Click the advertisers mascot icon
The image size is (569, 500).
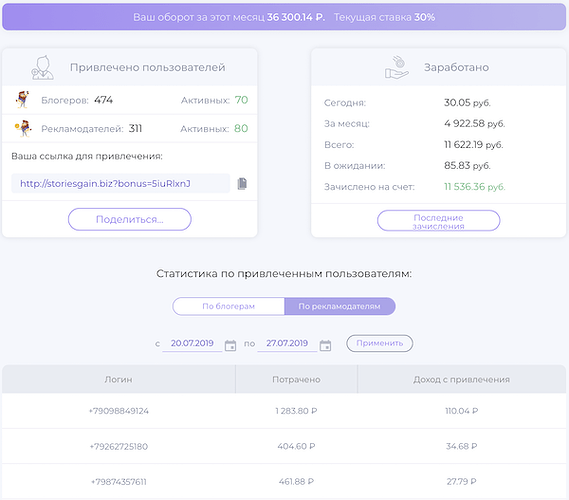coord(23,128)
